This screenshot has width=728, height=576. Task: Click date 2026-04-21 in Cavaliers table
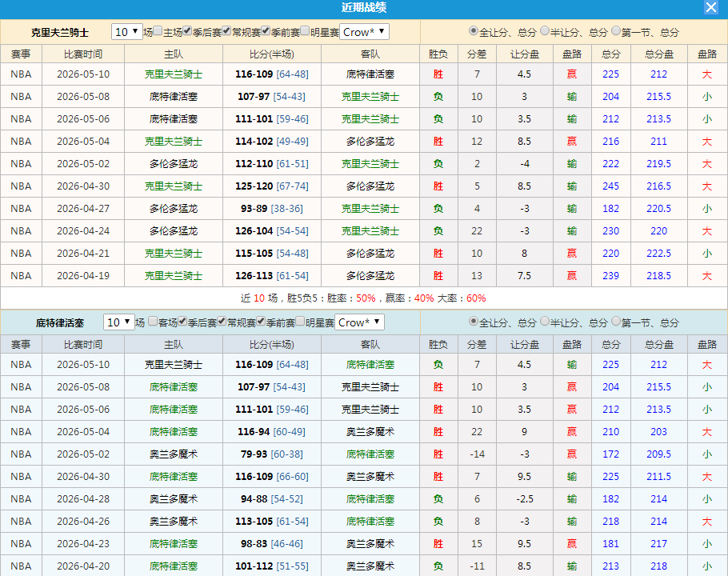[83, 254]
